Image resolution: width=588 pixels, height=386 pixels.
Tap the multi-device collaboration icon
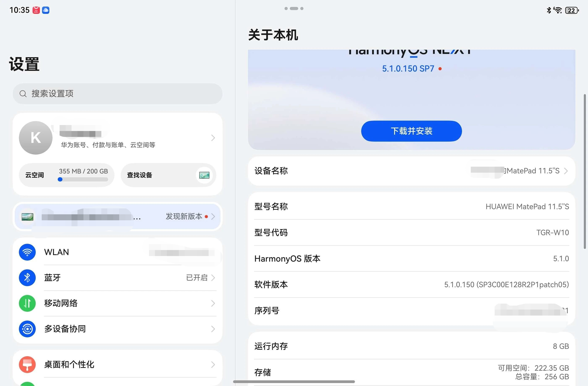[27, 329]
